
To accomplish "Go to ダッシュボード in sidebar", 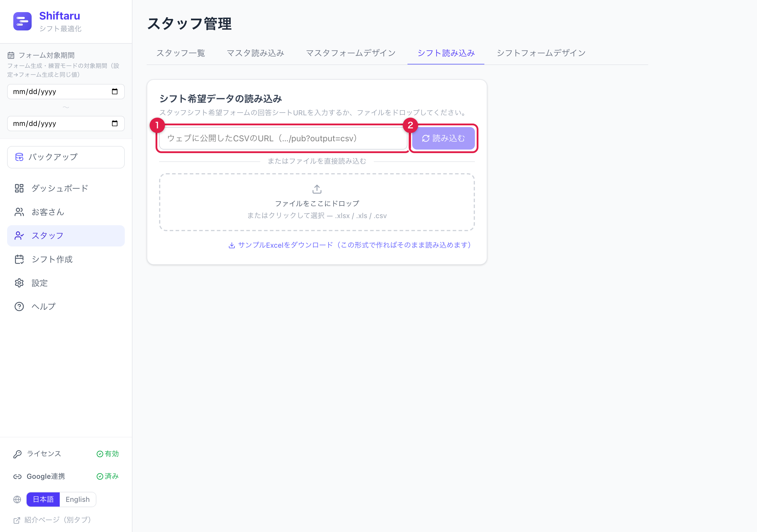I will pos(66,188).
